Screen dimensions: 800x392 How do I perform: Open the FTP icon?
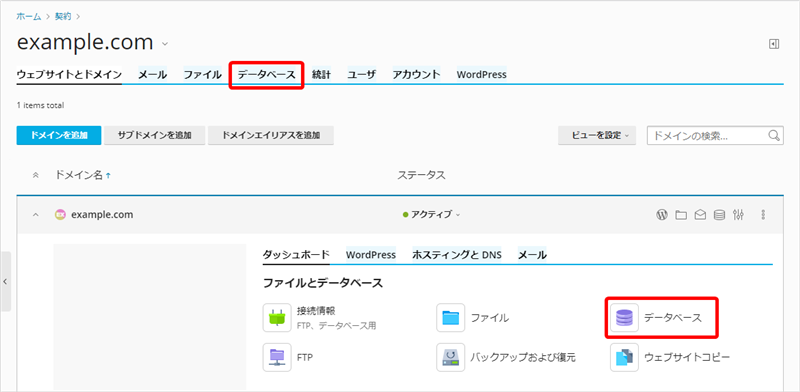277,357
